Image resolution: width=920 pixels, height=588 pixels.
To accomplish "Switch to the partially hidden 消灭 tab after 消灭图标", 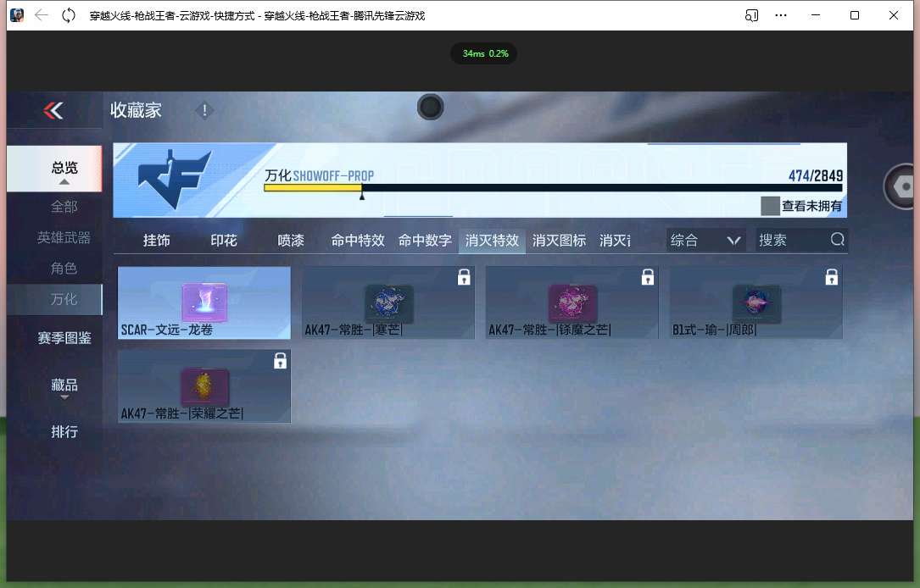I will click(615, 241).
